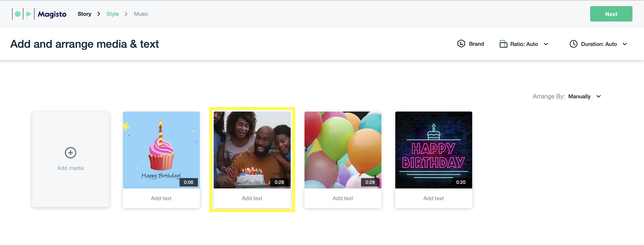Viewport: 644px width, 245px height.
Task: Click the plus icon in Add media
Action: point(71,153)
